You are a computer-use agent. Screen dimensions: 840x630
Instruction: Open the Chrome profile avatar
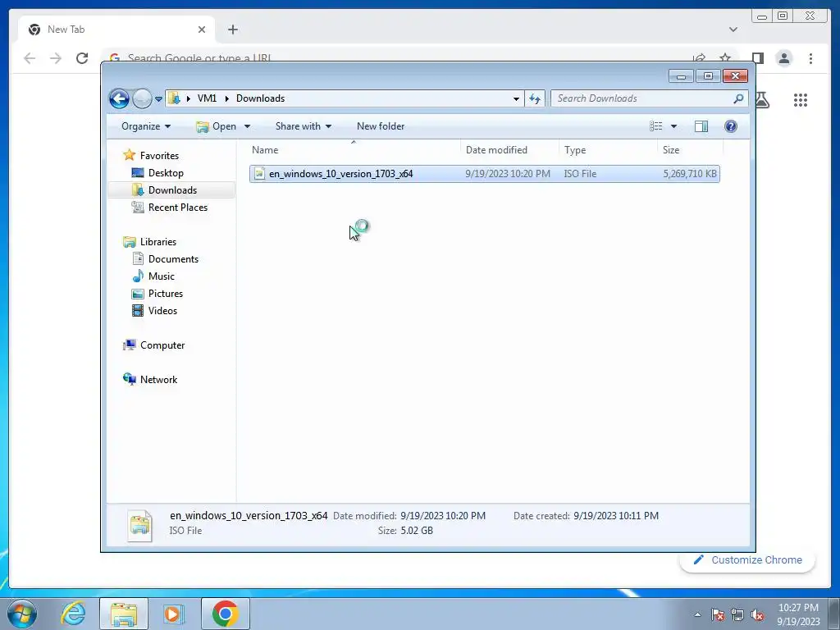pyautogui.click(x=783, y=58)
